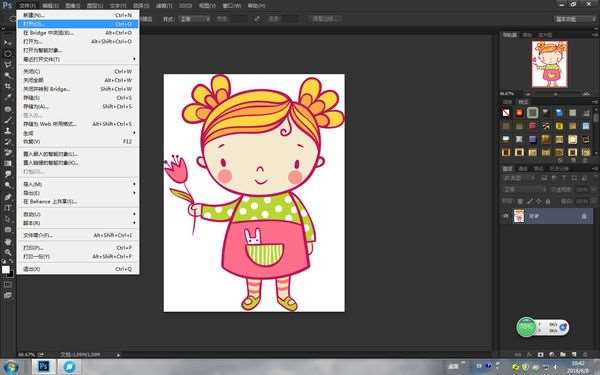The image size is (600, 375).
Task: Select the Brush tool
Action: (x=8, y=120)
